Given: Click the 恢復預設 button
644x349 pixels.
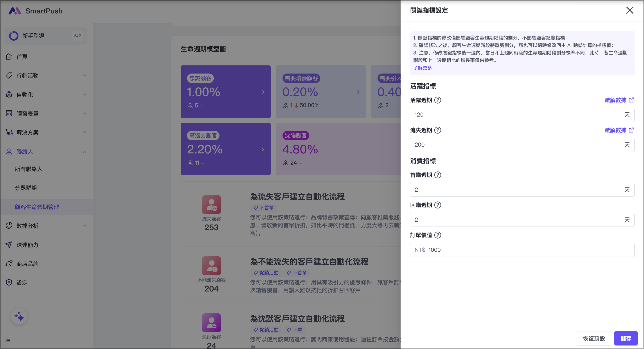Looking at the screenshot, I should tap(594, 338).
